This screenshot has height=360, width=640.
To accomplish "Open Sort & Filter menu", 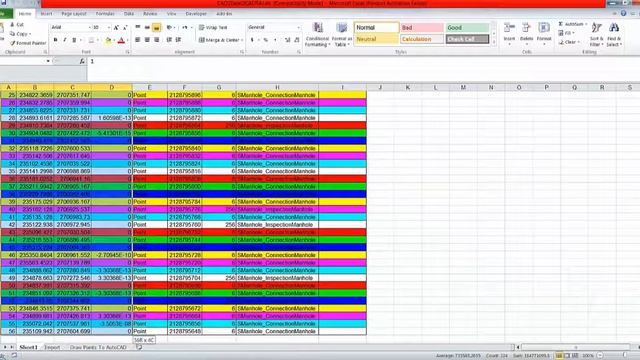I will (x=596, y=35).
